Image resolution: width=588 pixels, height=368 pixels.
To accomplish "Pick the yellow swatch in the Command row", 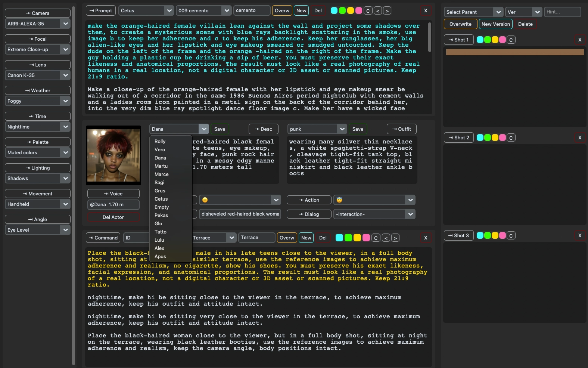I will (357, 238).
